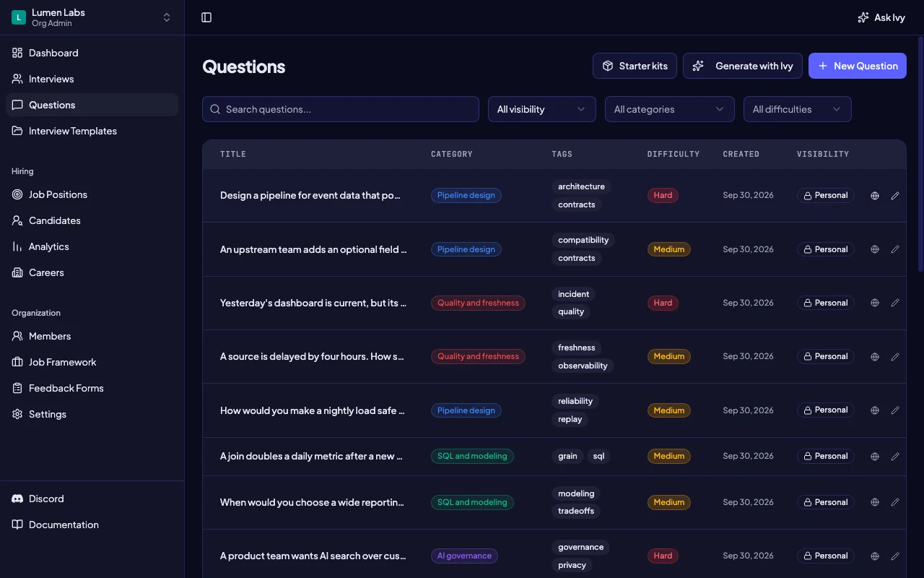924x578 pixels.
Task: Toggle the sidebar panel icon
Action: tap(206, 17)
